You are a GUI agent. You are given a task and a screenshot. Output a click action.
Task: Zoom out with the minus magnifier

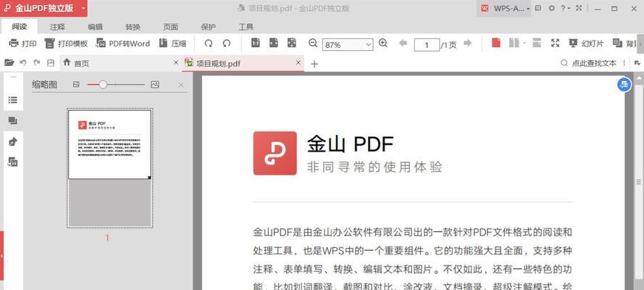pyautogui.click(x=313, y=43)
